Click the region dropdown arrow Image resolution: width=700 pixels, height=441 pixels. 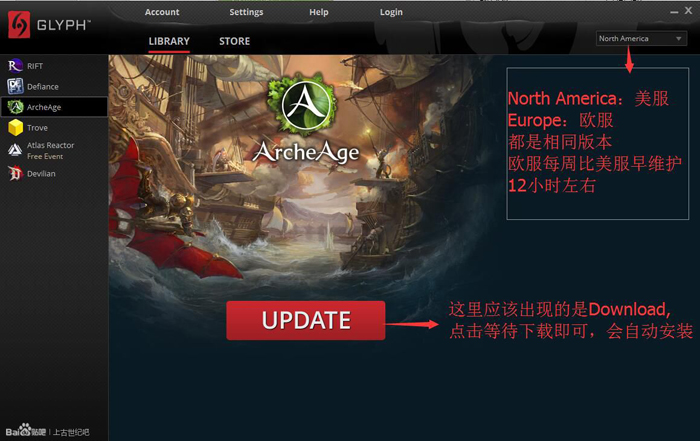679,39
